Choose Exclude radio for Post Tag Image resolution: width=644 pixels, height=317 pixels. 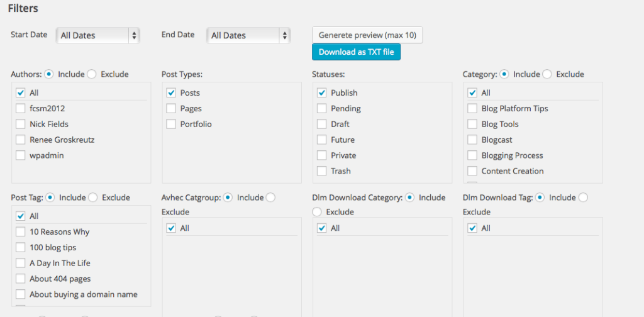(93, 197)
